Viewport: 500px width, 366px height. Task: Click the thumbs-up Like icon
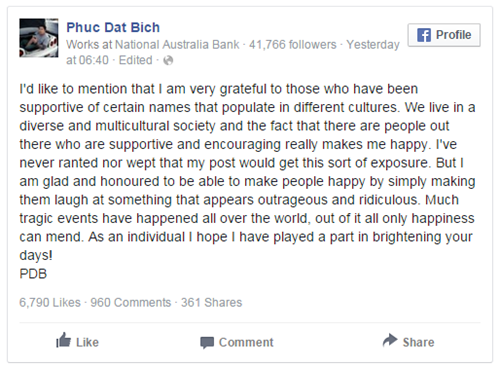[x=63, y=340]
